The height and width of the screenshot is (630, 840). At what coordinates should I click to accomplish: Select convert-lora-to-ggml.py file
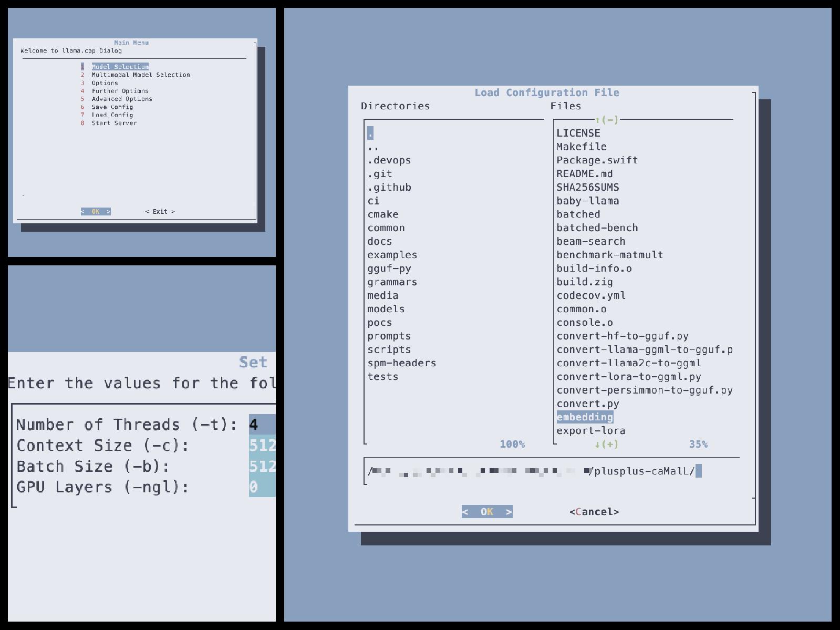pyautogui.click(x=629, y=377)
